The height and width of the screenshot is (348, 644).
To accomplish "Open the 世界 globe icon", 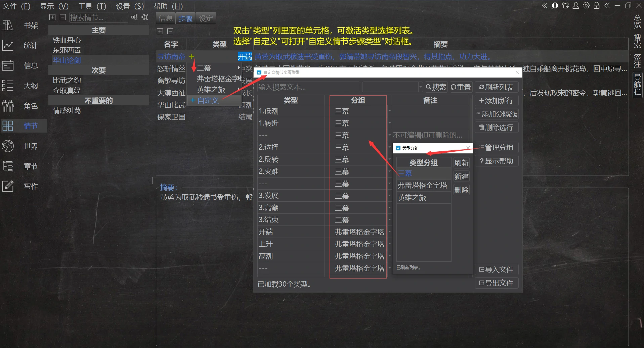I will [7, 146].
